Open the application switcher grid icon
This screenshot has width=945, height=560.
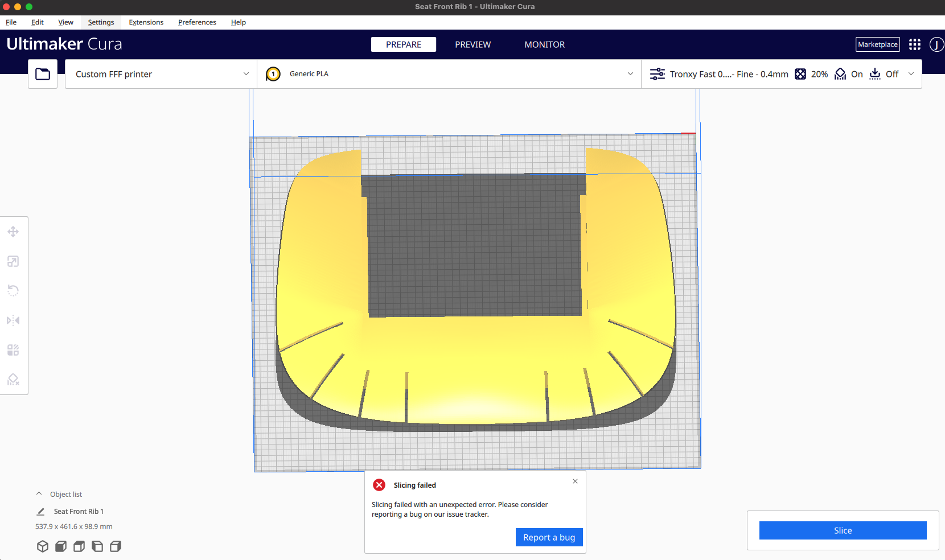point(915,44)
